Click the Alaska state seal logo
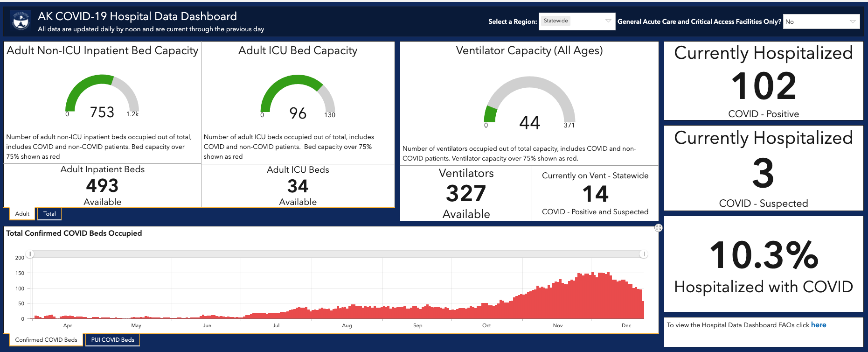Viewport: 868px width, 352px height. [21, 21]
